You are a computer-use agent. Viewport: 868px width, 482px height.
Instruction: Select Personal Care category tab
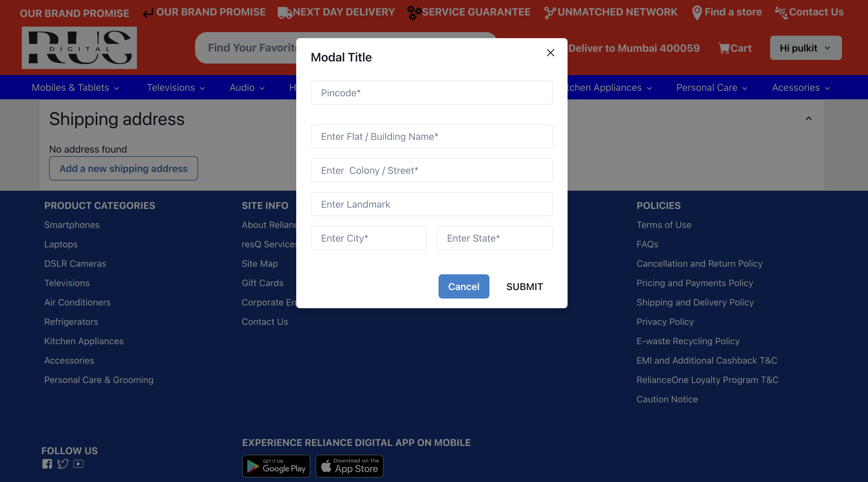click(x=711, y=87)
